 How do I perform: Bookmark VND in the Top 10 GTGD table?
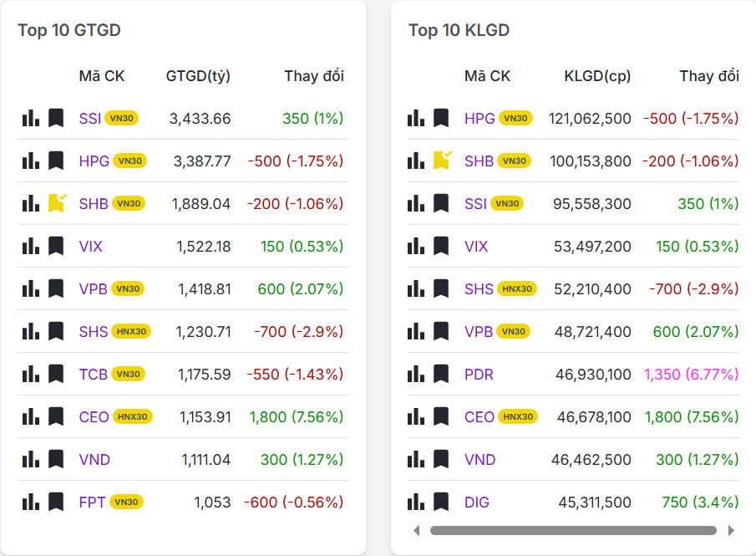pyautogui.click(x=56, y=460)
